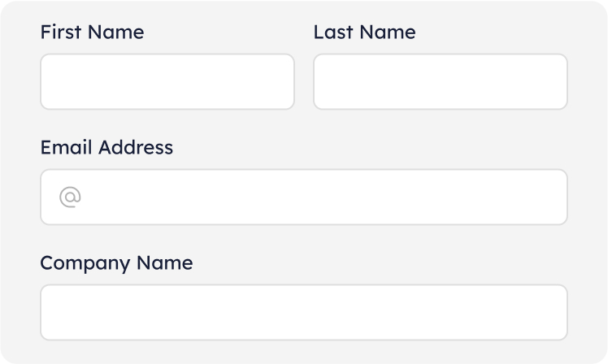This screenshot has width=608, height=364.
Task: Click the First Name input field
Action: point(167,81)
